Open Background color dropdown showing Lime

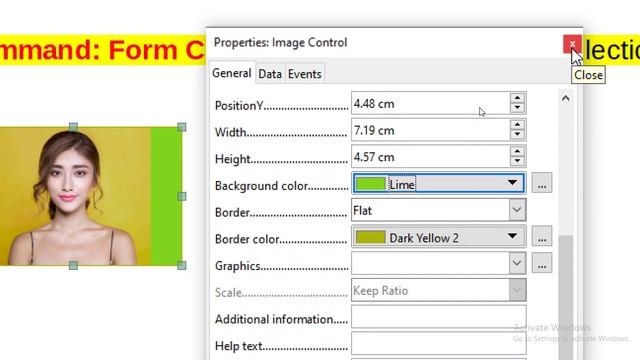439,183
